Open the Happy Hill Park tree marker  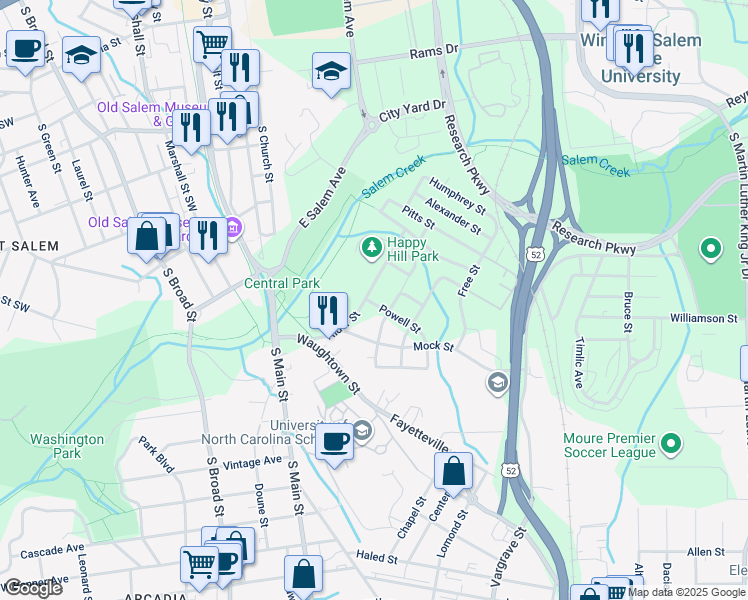click(x=372, y=248)
